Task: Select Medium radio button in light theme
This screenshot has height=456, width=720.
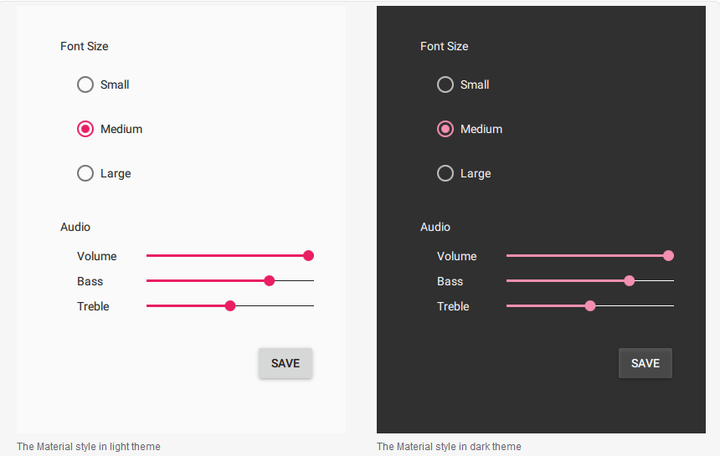Action: [x=85, y=129]
